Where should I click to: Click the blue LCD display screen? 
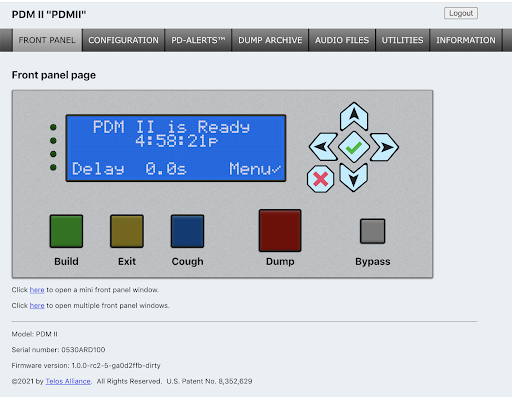coord(176,148)
